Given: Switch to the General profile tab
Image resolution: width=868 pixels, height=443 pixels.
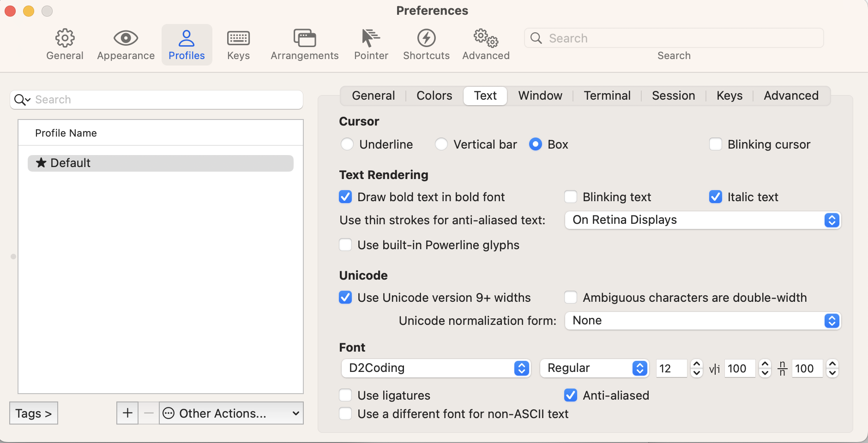Looking at the screenshot, I should pyautogui.click(x=373, y=96).
